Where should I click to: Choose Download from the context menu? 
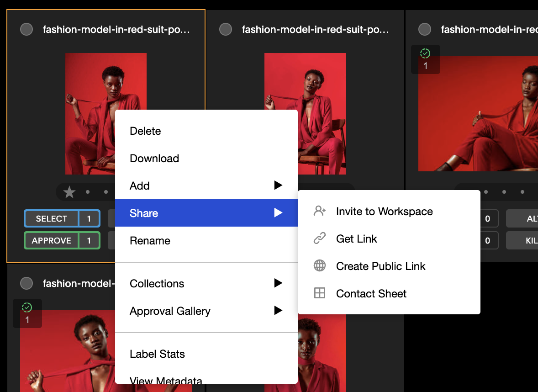pyautogui.click(x=206, y=158)
